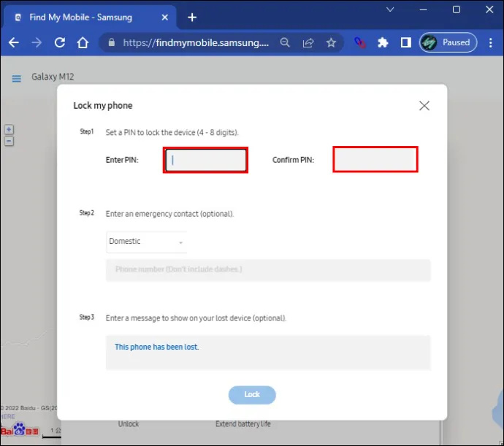Click the lost device message box
Image resolution: width=504 pixels, height=446 pixels.
268,353
